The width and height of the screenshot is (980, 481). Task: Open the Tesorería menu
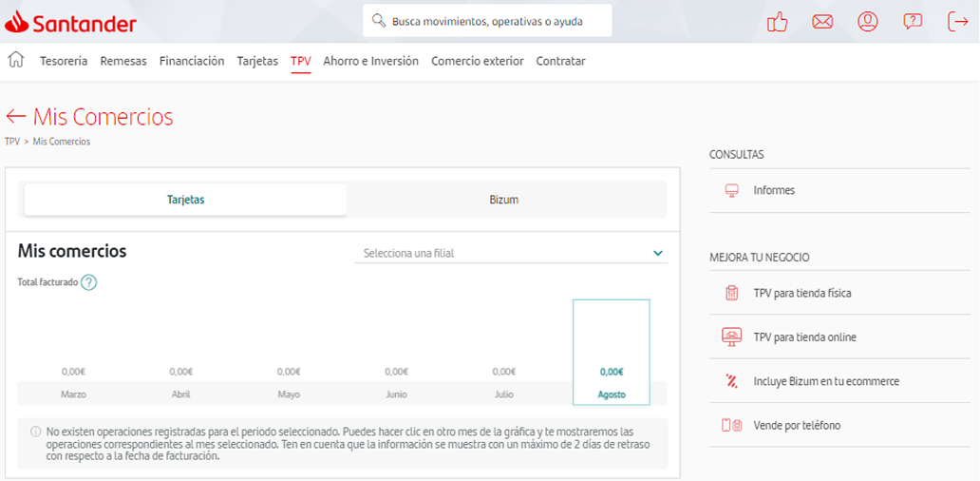point(64,61)
